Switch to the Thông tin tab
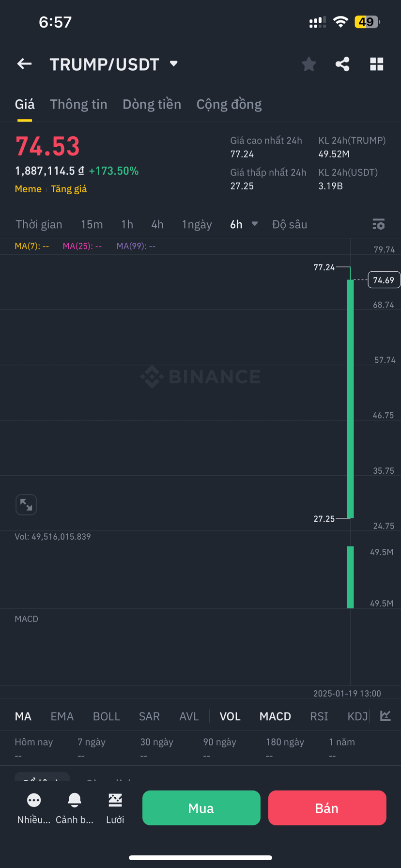Screen dimensions: 401x868 tap(78, 104)
